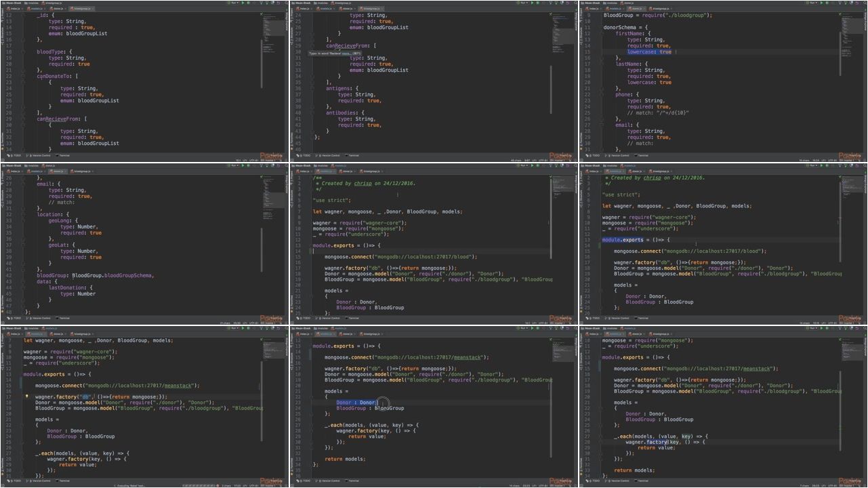Click the highlighted 'lowercase: true' line under firstName
The height and width of the screenshot is (488, 868).
pyautogui.click(x=649, y=52)
